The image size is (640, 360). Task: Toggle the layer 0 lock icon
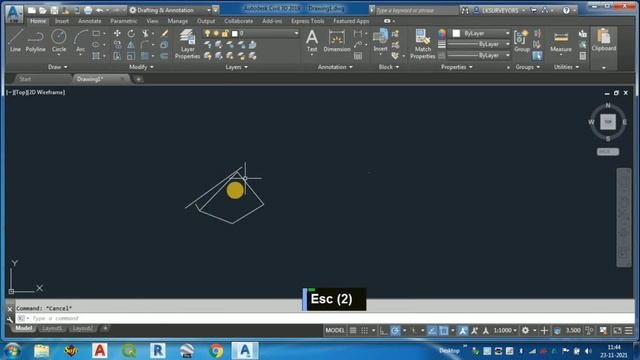click(225, 33)
